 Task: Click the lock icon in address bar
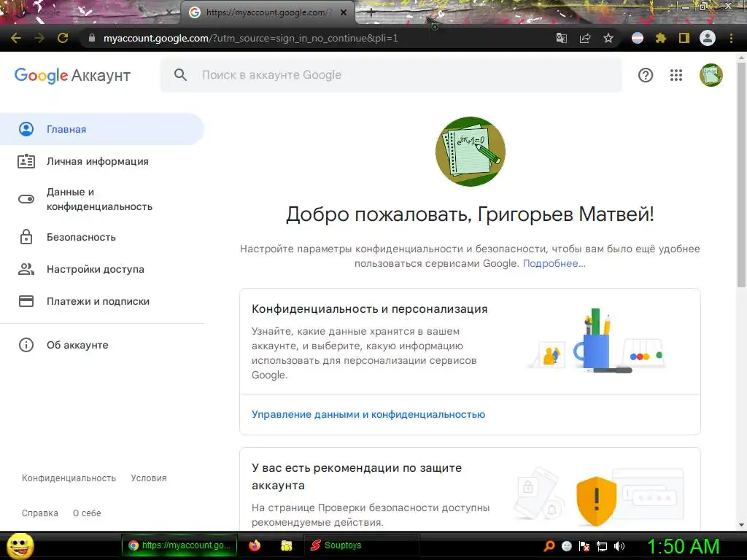coord(92,38)
